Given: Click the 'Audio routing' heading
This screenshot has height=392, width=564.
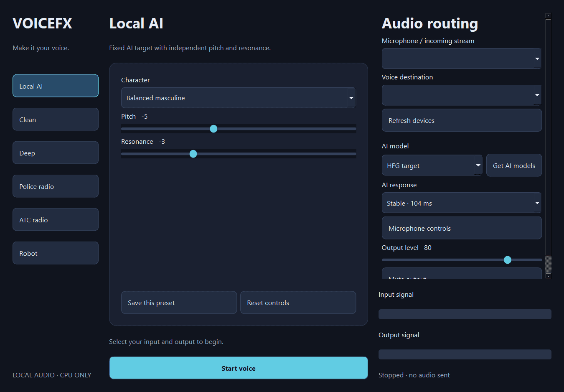Looking at the screenshot, I should click(x=430, y=23).
